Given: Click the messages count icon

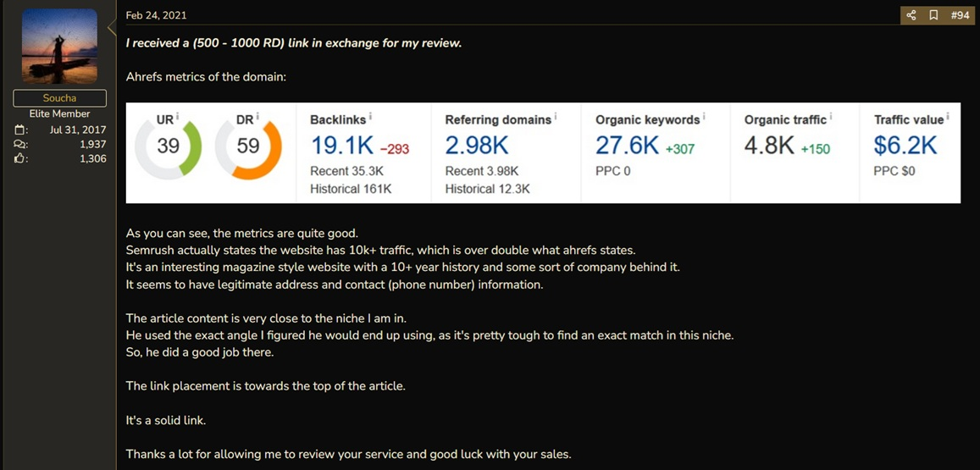Looking at the screenshot, I should (x=19, y=144).
